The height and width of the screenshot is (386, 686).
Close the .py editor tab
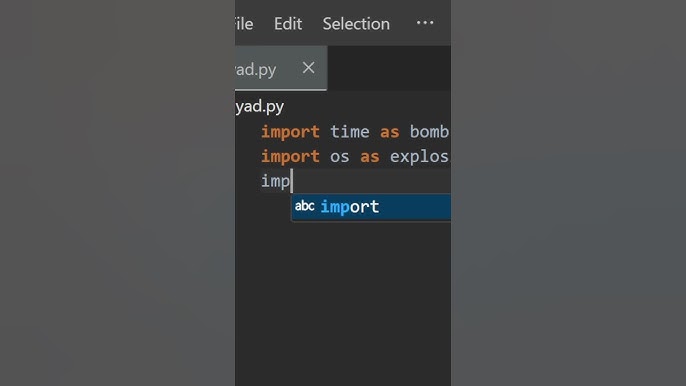[308, 68]
